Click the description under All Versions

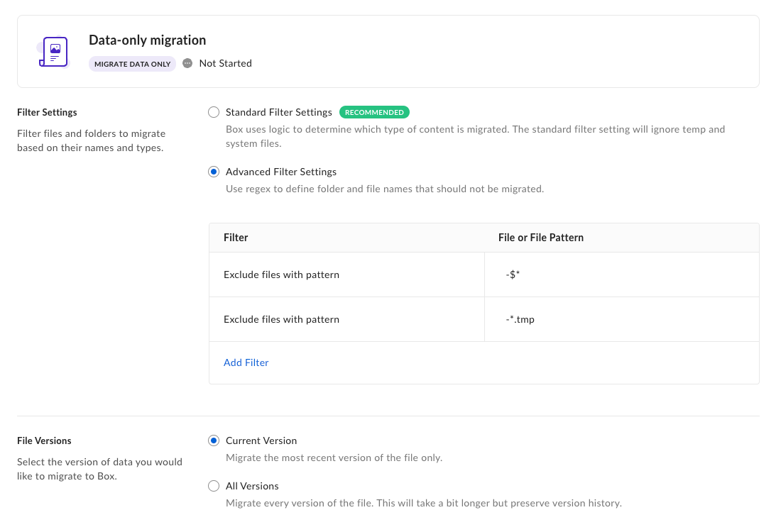(423, 503)
